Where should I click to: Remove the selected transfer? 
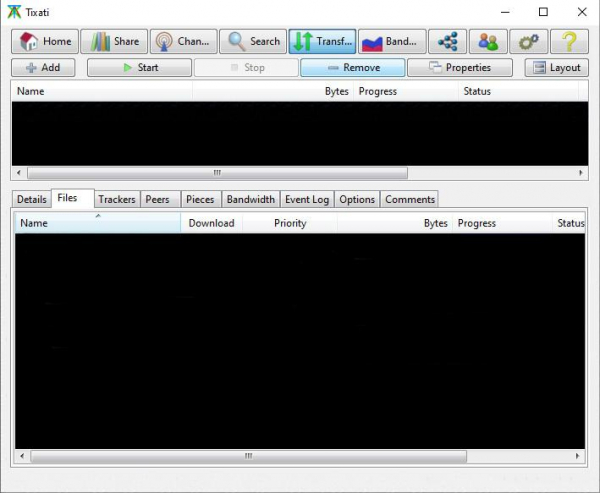(x=352, y=68)
